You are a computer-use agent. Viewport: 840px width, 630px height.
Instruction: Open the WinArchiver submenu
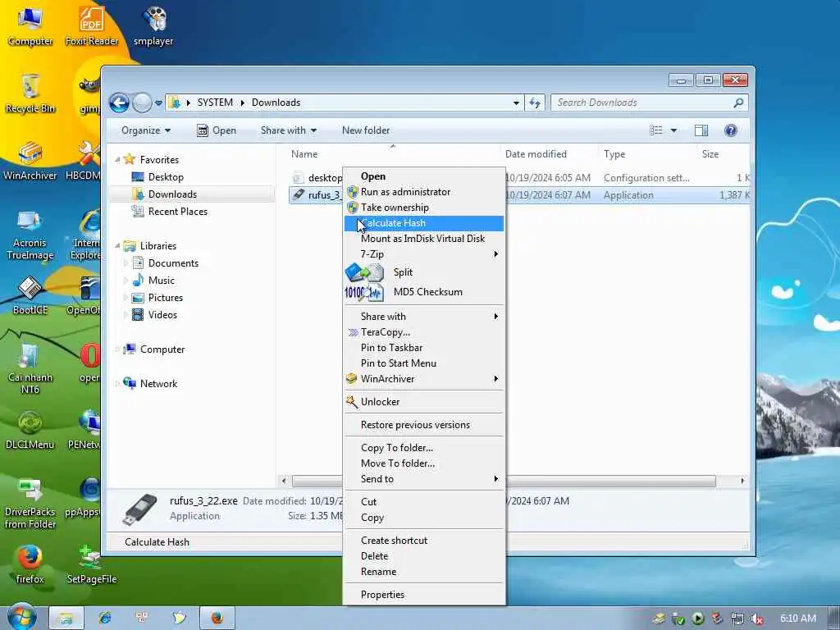tap(424, 379)
